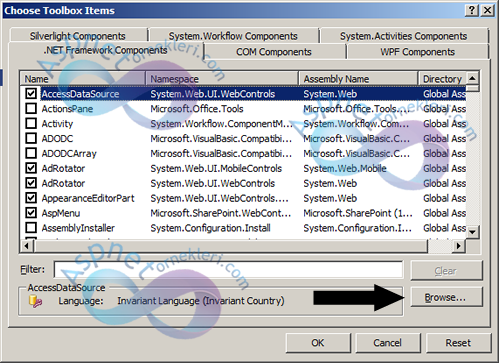Click the Microsoft.SharePoint assembly name cell
Viewport: 499px width, 363px height.
pyautogui.click(x=358, y=213)
